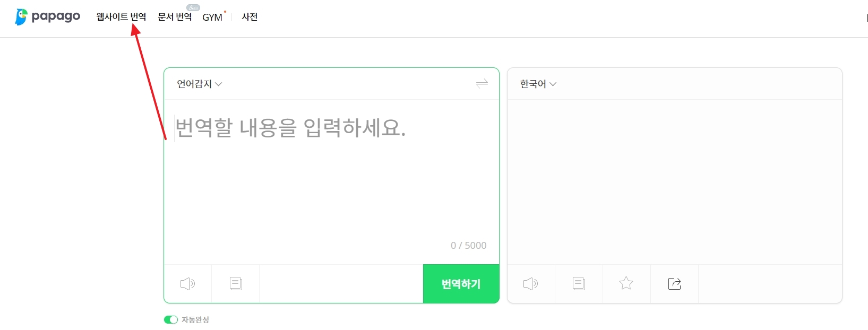868x330 pixels.
Task: Click the 0 / 5000 character counter
Action: (x=468, y=245)
